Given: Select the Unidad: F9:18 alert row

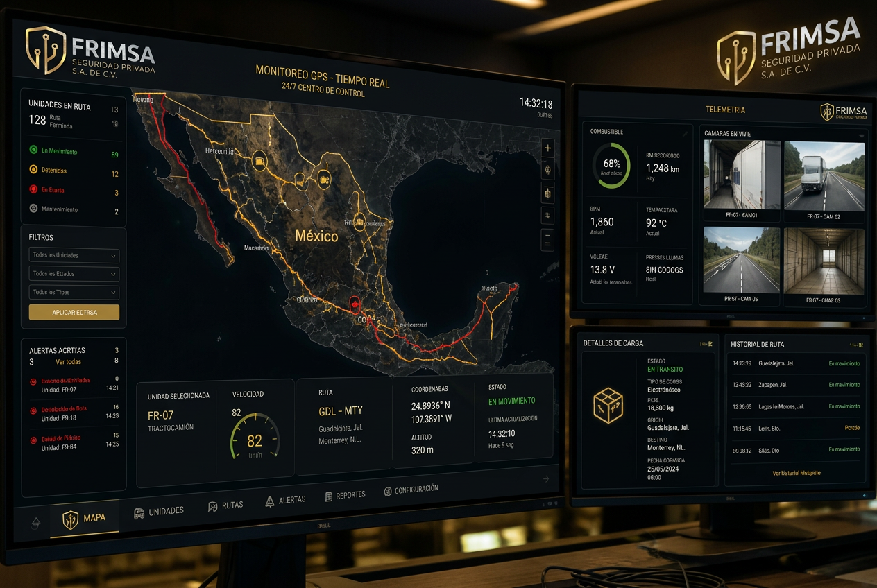Looking at the screenshot, I should click(75, 414).
